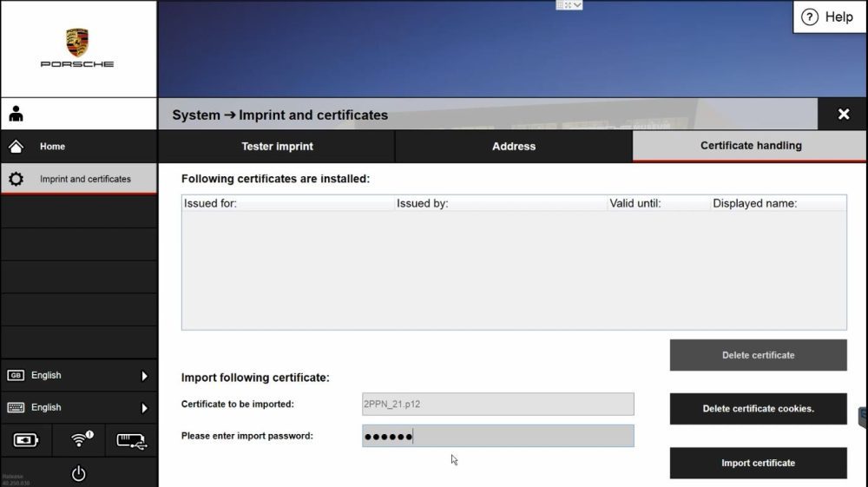The image size is (868, 487).
Task: Open Help at the top right
Action: point(828,17)
